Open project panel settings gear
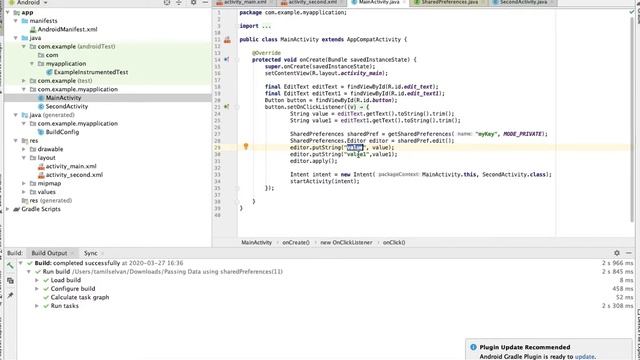Screen dimensions: 640x360 tap(193, 2)
